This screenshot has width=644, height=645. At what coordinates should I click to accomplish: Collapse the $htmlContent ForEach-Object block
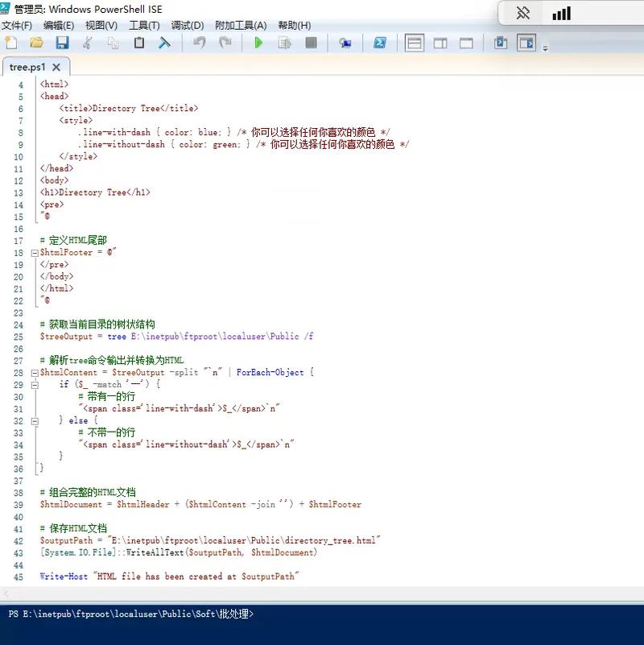(x=34, y=373)
